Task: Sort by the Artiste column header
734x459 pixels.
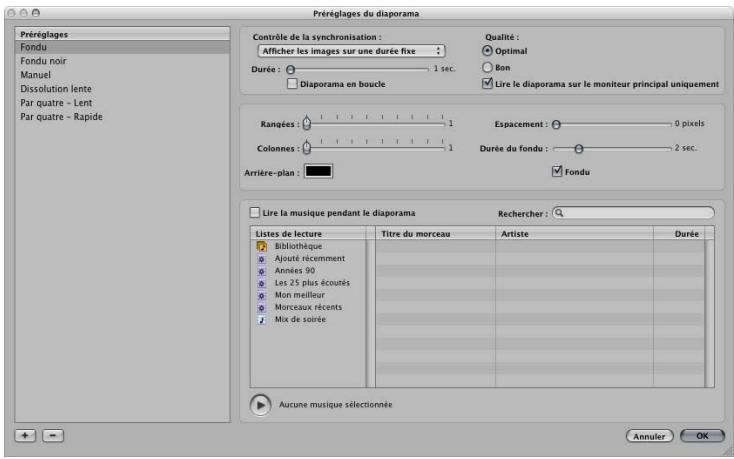Action: click(574, 233)
